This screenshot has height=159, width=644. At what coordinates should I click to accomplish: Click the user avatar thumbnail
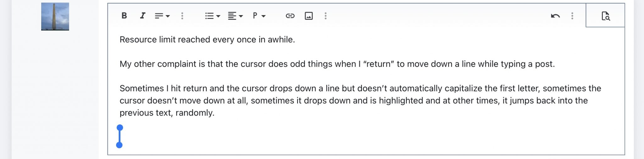tap(55, 17)
